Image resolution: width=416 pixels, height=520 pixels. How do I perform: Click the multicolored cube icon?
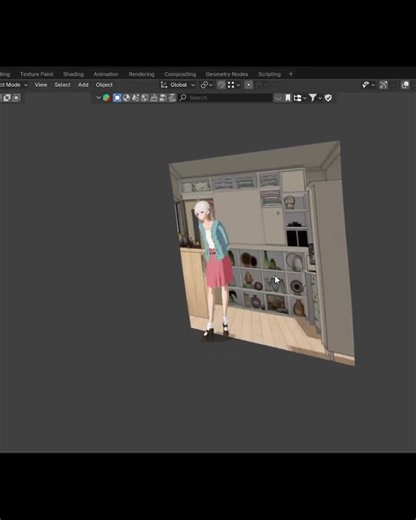tap(106, 98)
